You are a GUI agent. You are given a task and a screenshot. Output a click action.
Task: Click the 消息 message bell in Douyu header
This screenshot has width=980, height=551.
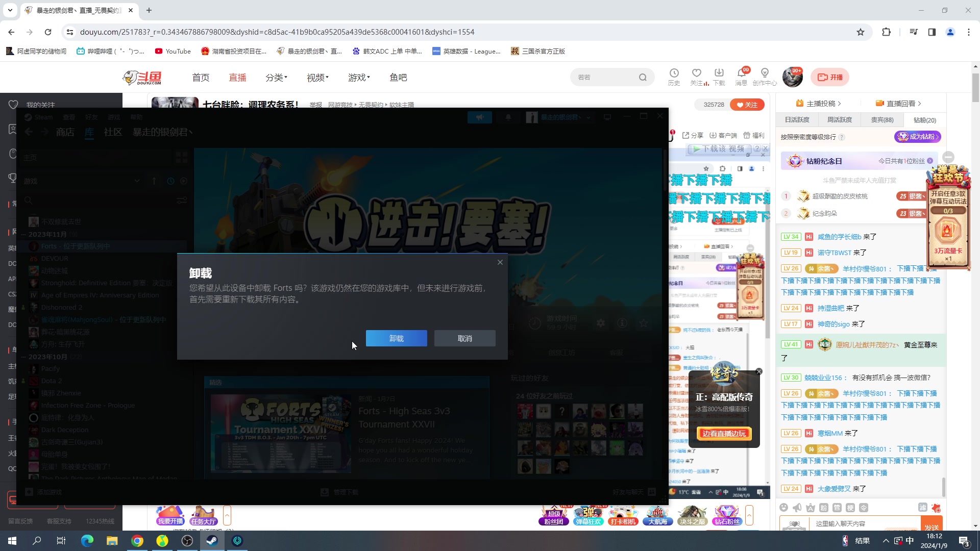[741, 77]
